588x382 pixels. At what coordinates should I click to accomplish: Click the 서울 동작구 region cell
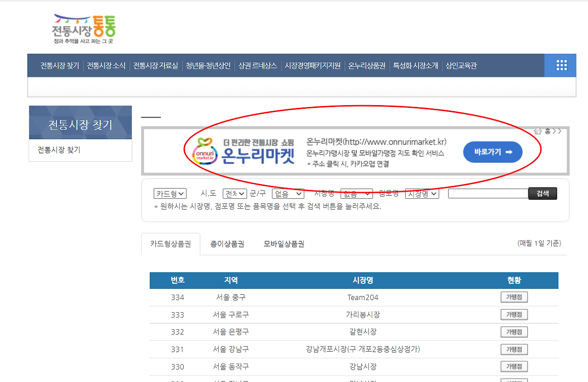(231, 367)
